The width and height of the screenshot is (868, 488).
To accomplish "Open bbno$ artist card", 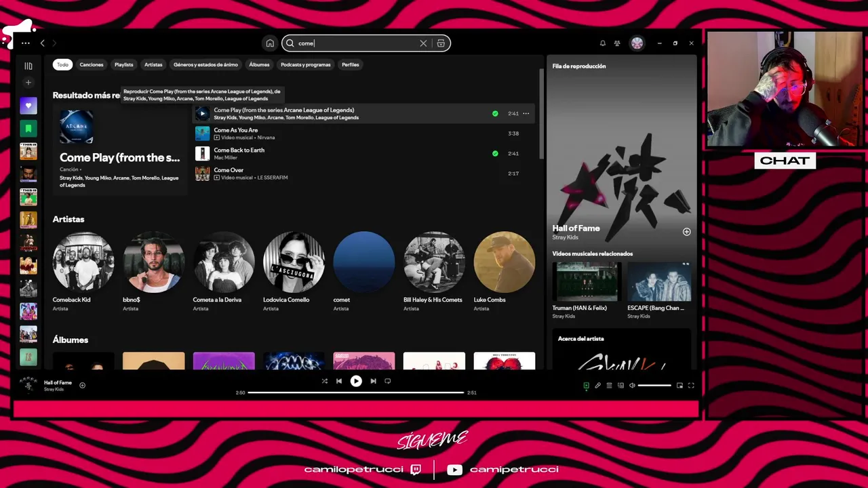I will (153, 272).
